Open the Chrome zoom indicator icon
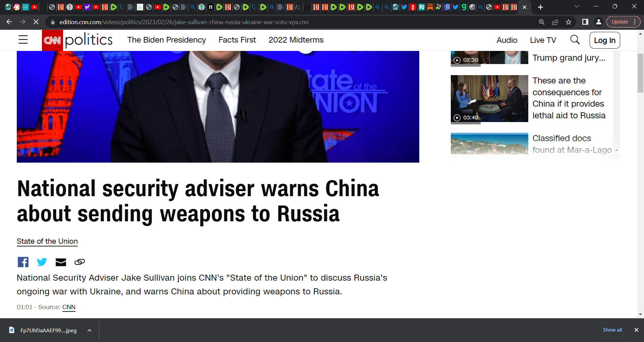This screenshot has width=644, height=342. click(x=542, y=22)
